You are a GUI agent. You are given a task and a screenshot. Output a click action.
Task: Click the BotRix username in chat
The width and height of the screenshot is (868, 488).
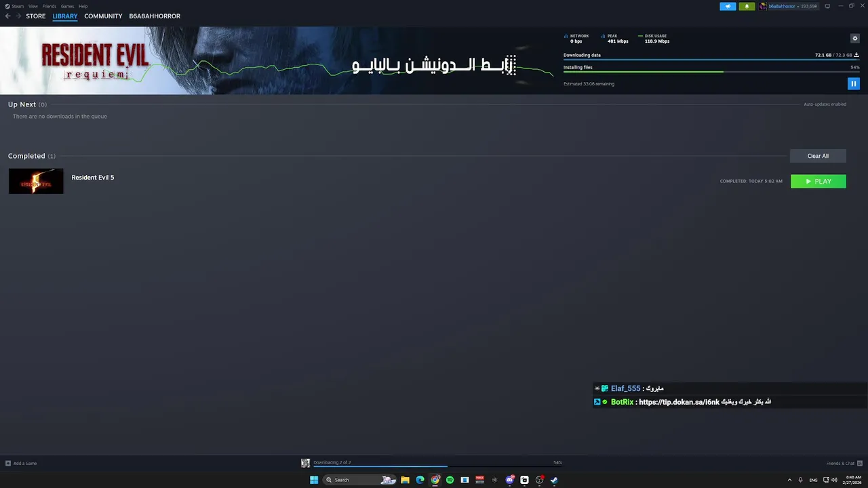[x=622, y=402]
